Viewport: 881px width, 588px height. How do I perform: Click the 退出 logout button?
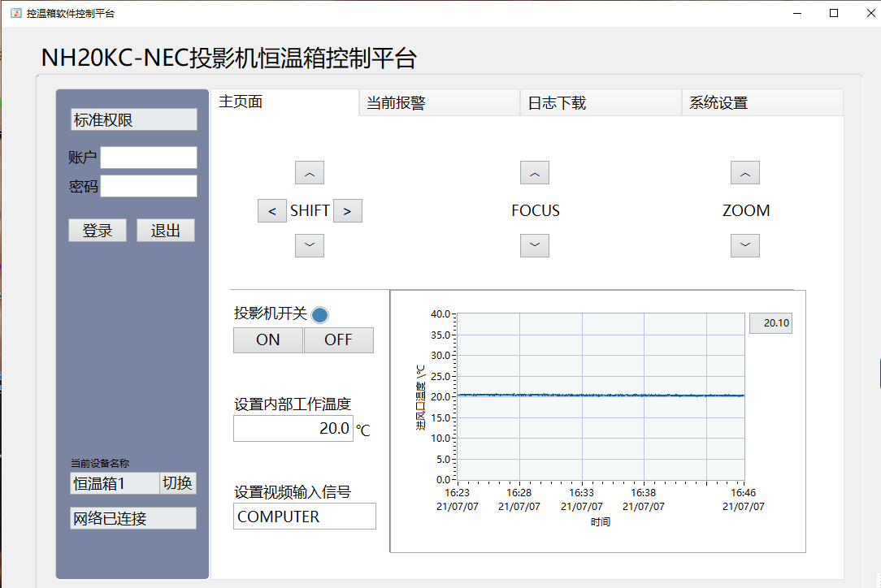[x=166, y=231]
